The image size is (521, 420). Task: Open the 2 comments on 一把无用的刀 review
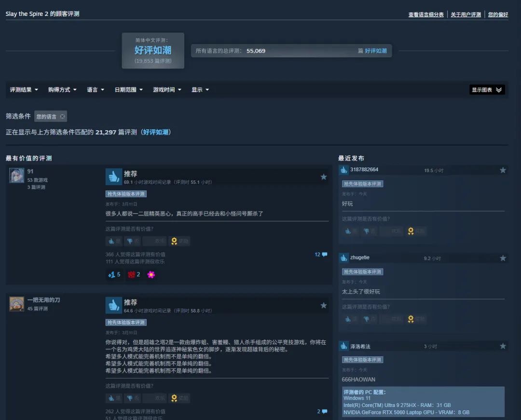coord(322,411)
